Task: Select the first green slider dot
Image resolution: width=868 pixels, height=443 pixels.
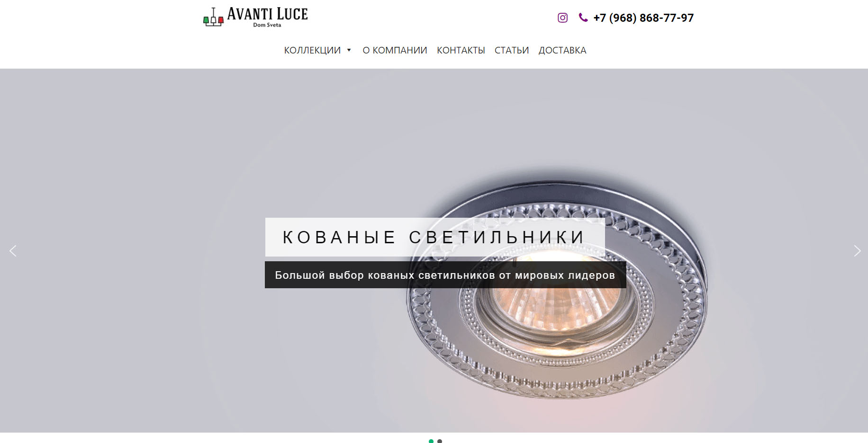Action: click(x=431, y=441)
